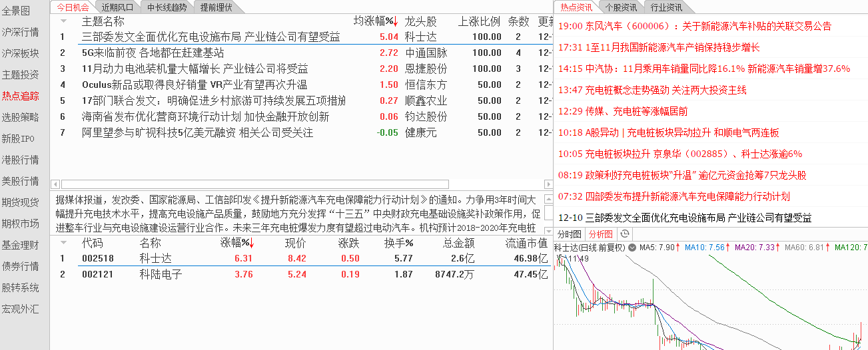The image size is (868, 350).
Task: Open 基金理财 in the sidebar
Action: 20,245
